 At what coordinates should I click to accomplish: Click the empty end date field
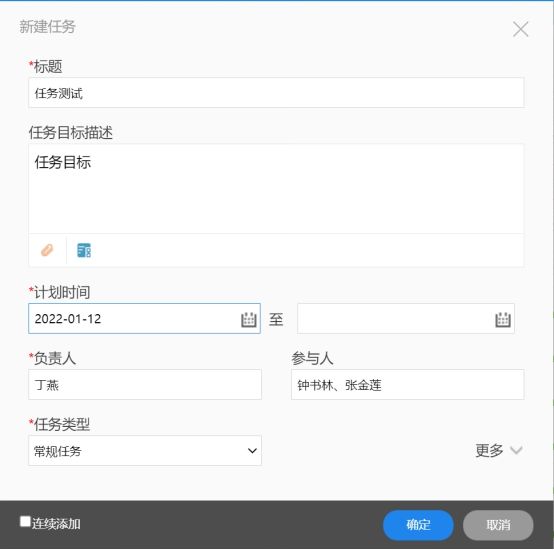point(406,319)
